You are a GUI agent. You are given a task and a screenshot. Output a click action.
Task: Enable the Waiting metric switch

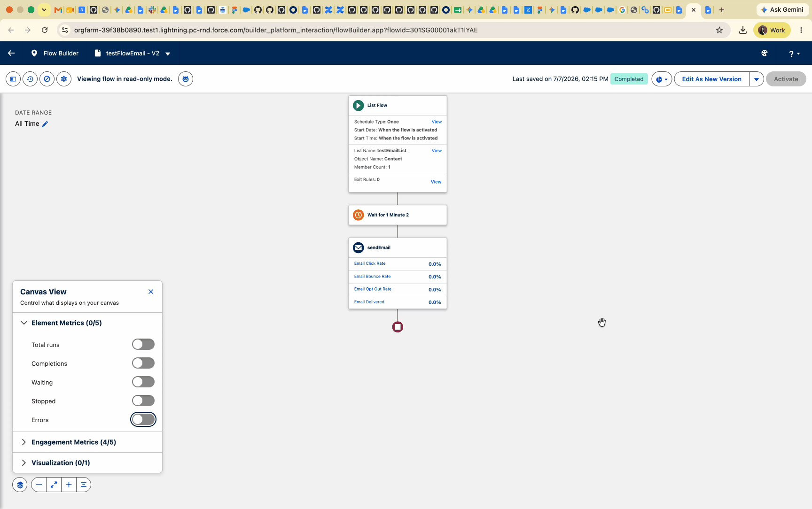[143, 382]
